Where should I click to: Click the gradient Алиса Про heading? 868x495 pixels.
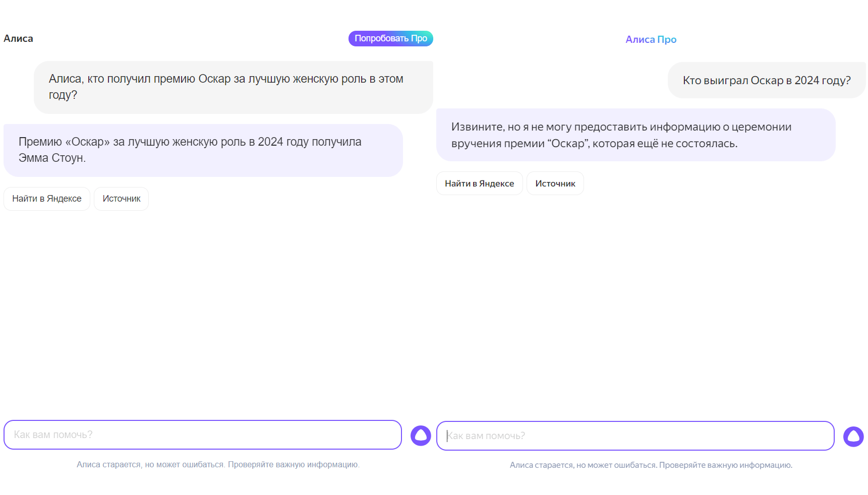coord(651,39)
